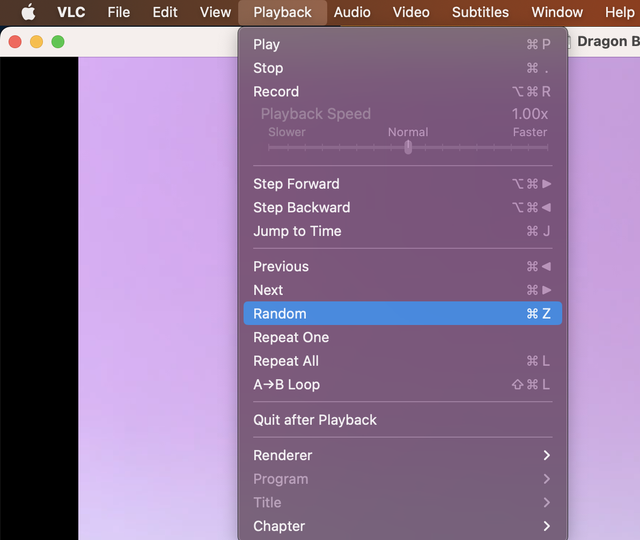This screenshot has width=640, height=540.
Task: Open the Apple menu
Action: [x=28, y=12]
